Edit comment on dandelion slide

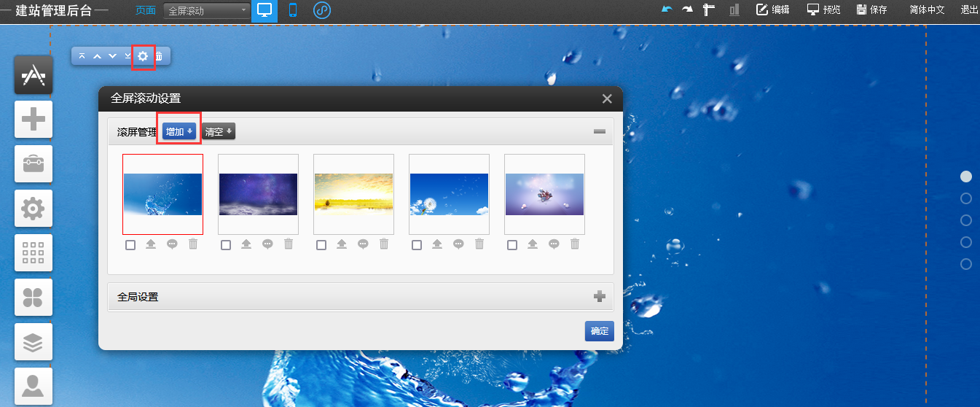(458, 244)
